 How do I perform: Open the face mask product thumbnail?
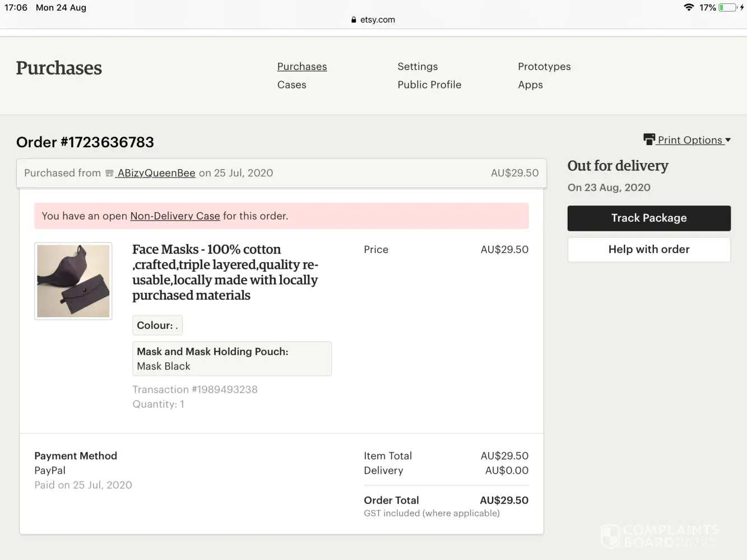(x=73, y=281)
